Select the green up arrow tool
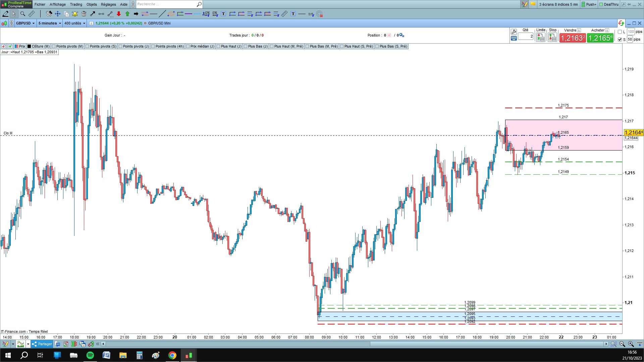Image resolution: width=644 pixels, height=362 pixels. 127,14
